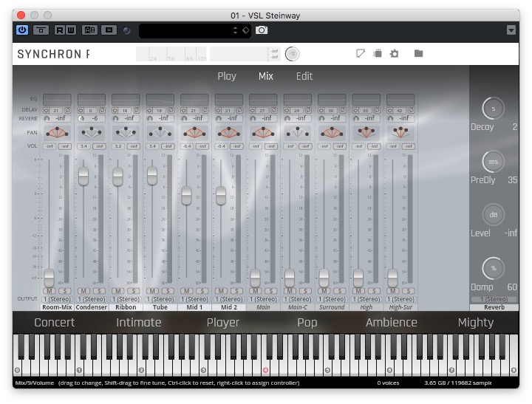Click the Tube EQ display
This screenshot has height=404, width=532.
click(160, 100)
